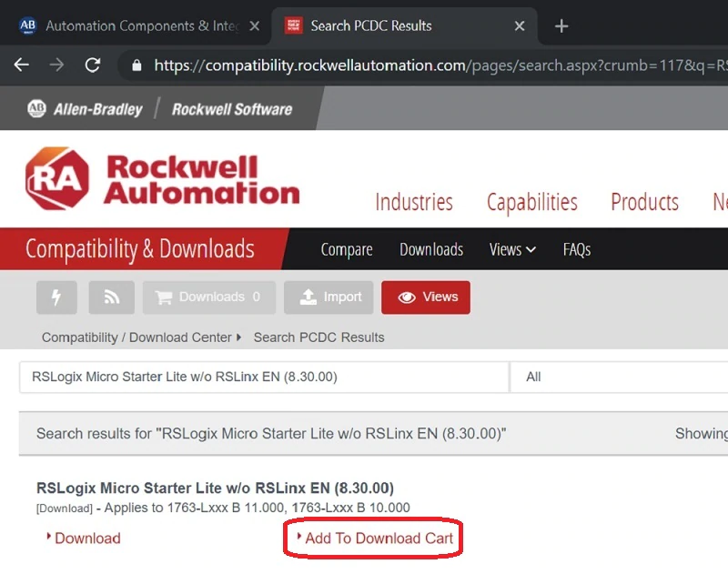Click the Rockwell Software brand link
This screenshot has height=574, width=728.
(232, 109)
